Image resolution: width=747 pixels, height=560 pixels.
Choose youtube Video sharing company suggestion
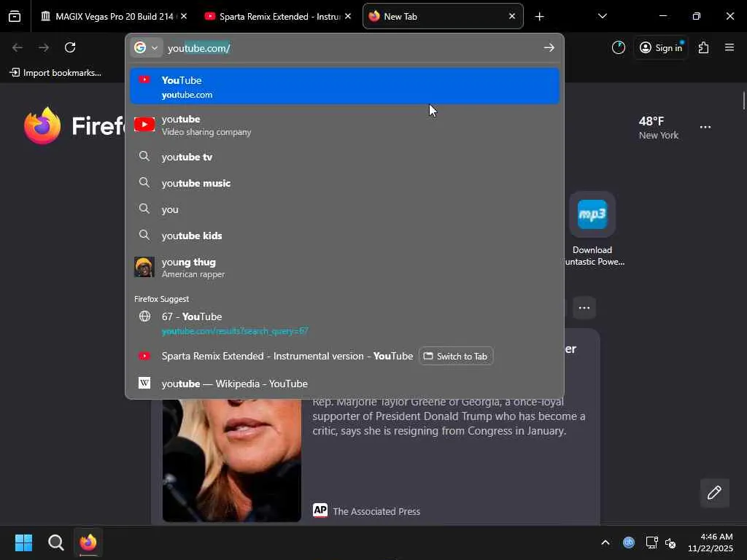(x=344, y=125)
